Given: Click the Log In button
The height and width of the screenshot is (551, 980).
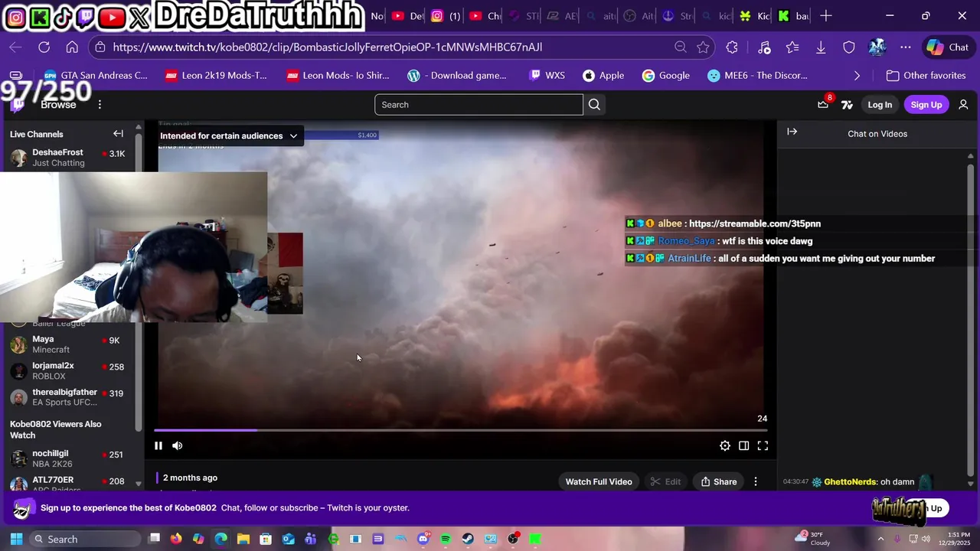Looking at the screenshot, I should pos(880,105).
